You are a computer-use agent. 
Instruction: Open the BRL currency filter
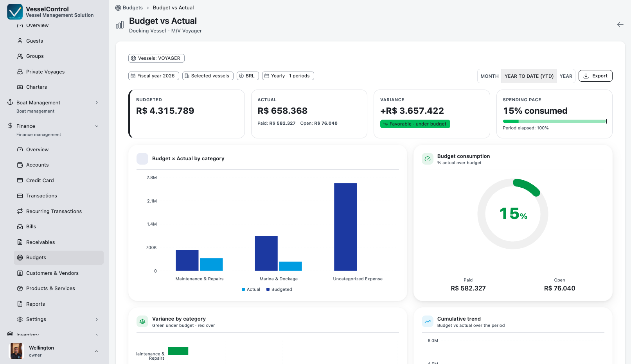[x=248, y=76]
